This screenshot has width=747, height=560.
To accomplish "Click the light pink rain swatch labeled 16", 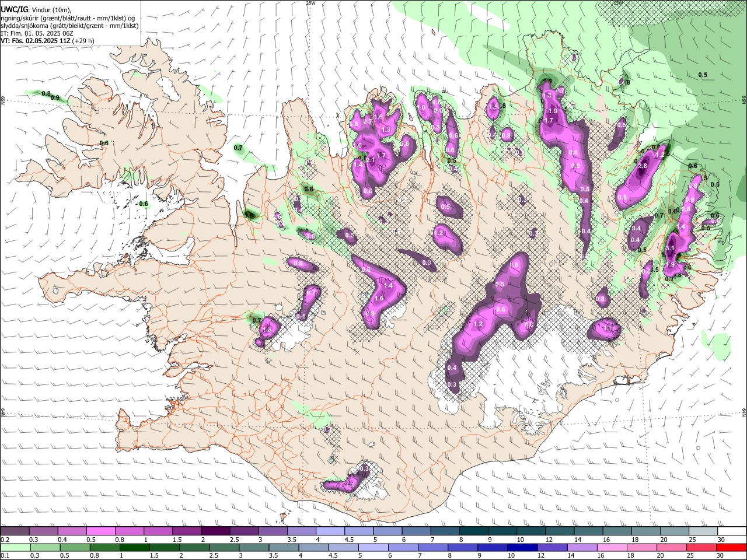I will tap(613, 547).
